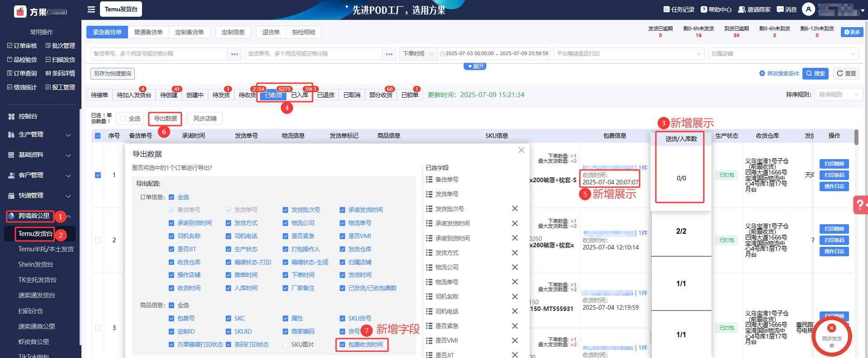
Task: Remove 发货批次号 from selected fields
Action: [514, 209]
